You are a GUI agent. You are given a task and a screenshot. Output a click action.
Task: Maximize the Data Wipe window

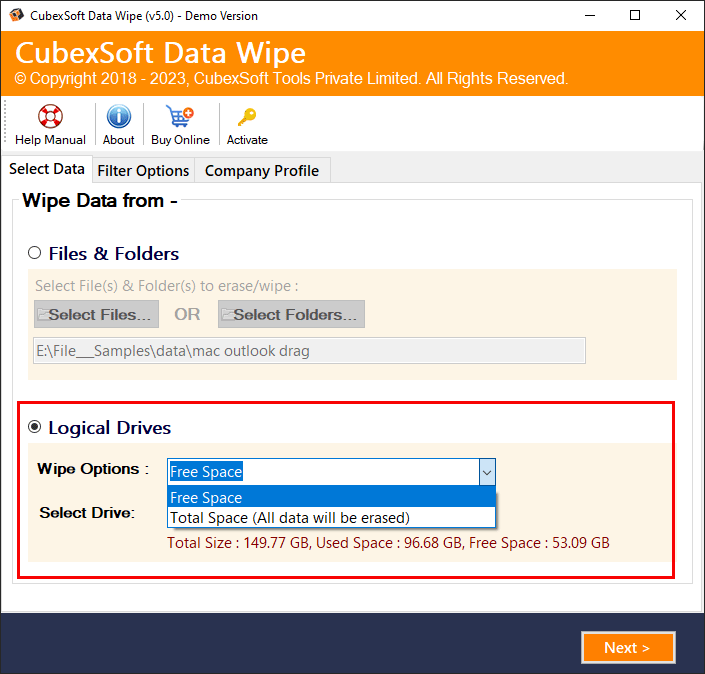[635, 15]
